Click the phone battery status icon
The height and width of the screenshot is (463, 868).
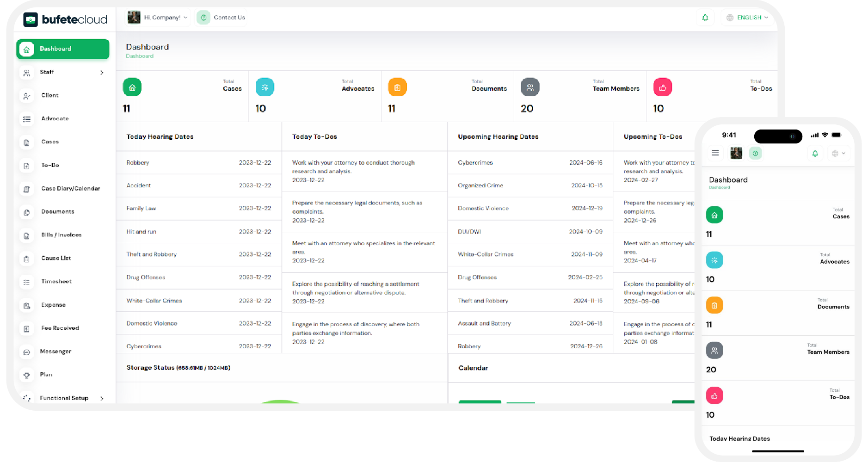[x=837, y=135]
